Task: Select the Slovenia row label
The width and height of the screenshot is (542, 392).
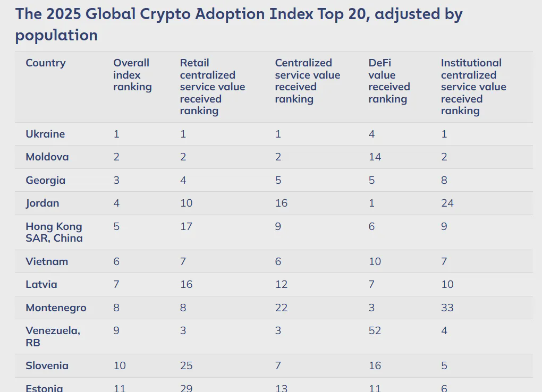Action: tap(47, 366)
